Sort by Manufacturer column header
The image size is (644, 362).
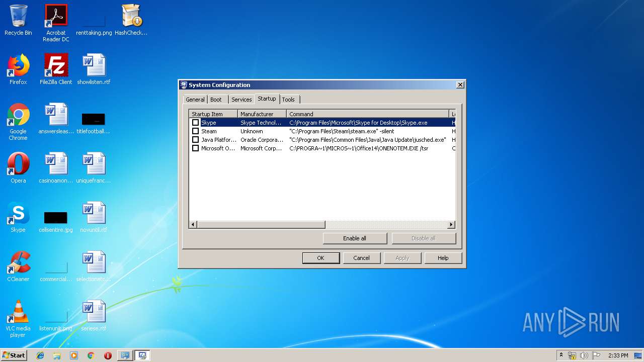[262, 114]
